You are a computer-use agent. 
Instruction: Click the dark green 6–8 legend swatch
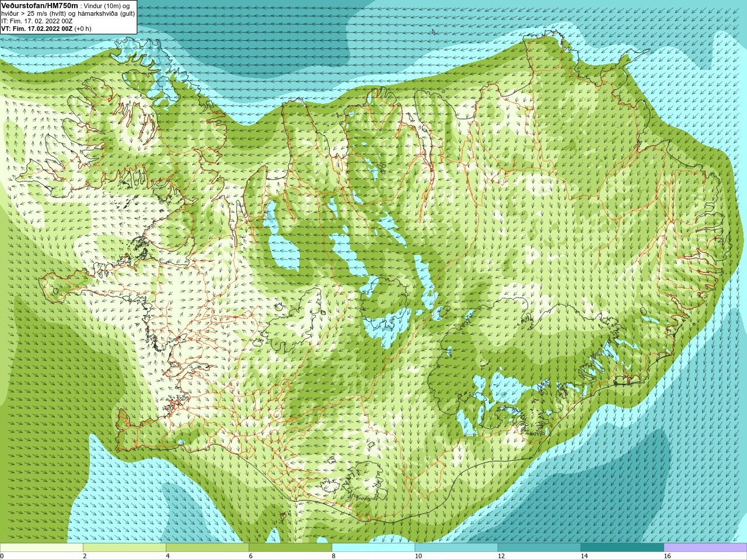290,547
